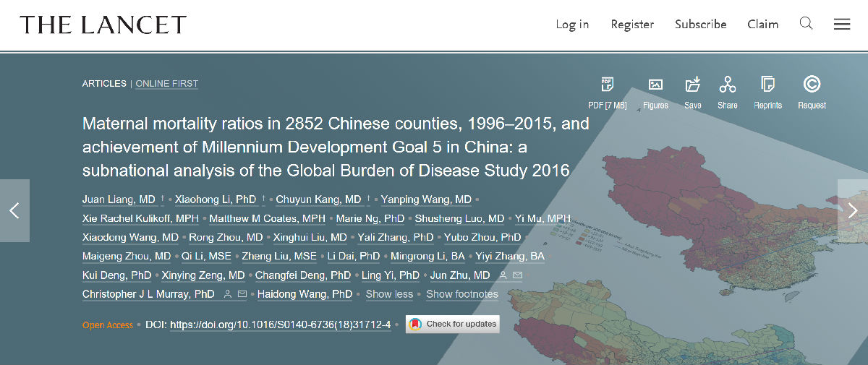Image resolution: width=868 pixels, height=365 pixels.
Task: Click the article title text
Action: (336, 147)
